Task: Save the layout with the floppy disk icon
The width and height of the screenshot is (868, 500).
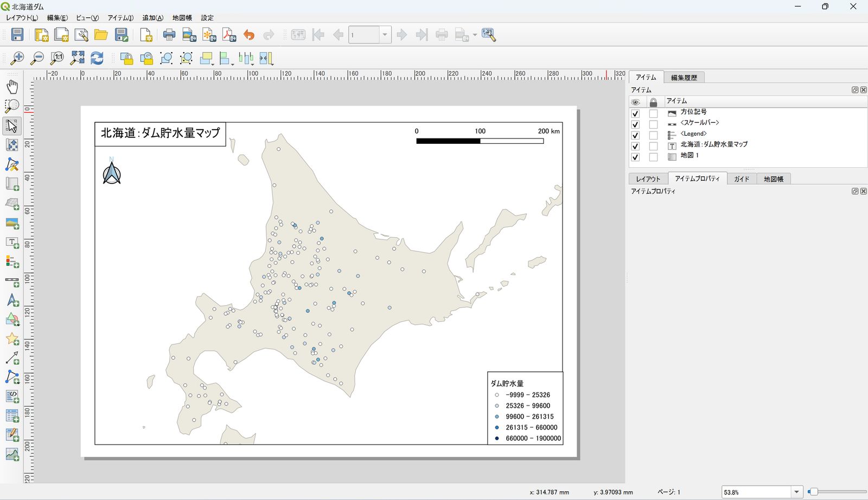Action: (17, 35)
